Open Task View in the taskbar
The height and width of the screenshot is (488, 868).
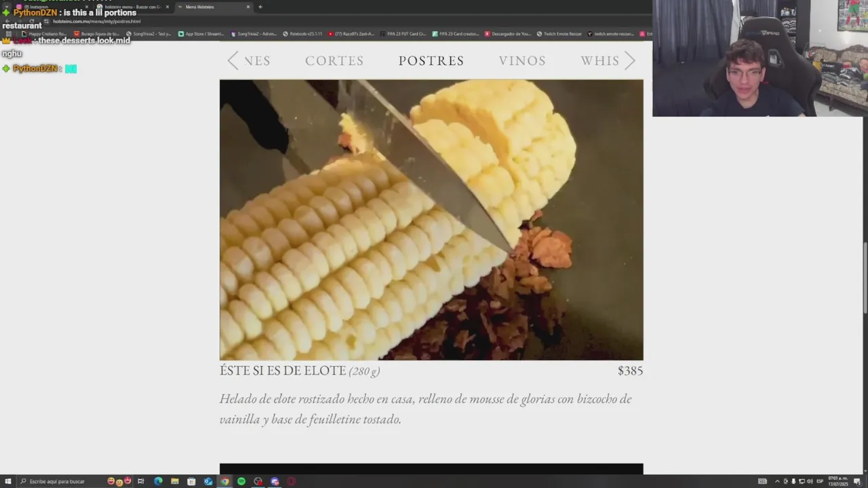(x=141, y=481)
